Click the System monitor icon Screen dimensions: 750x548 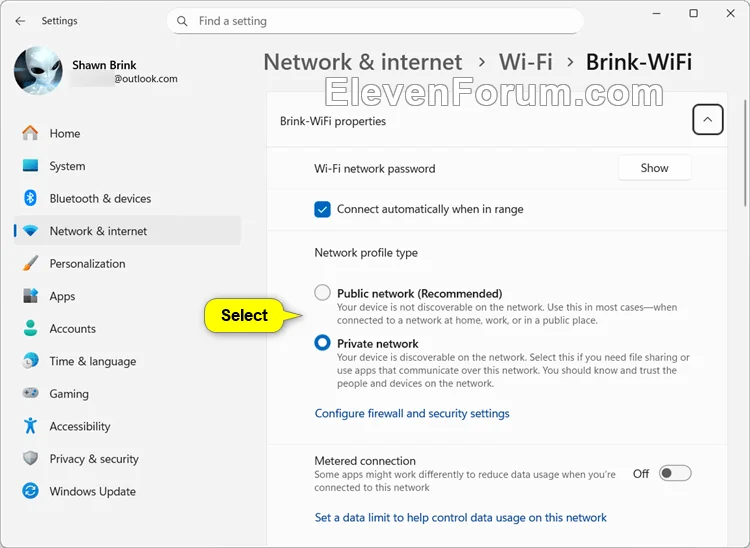[x=30, y=165]
